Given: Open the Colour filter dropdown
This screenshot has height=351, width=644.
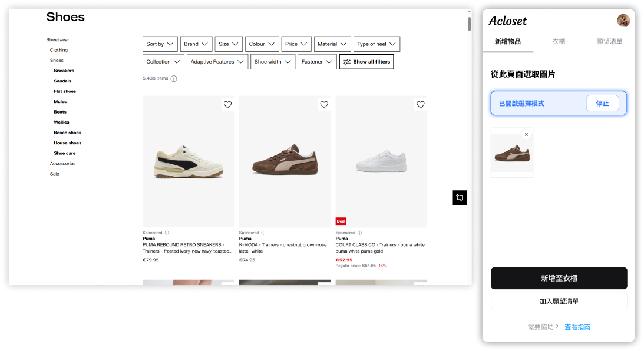Looking at the screenshot, I should (262, 44).
